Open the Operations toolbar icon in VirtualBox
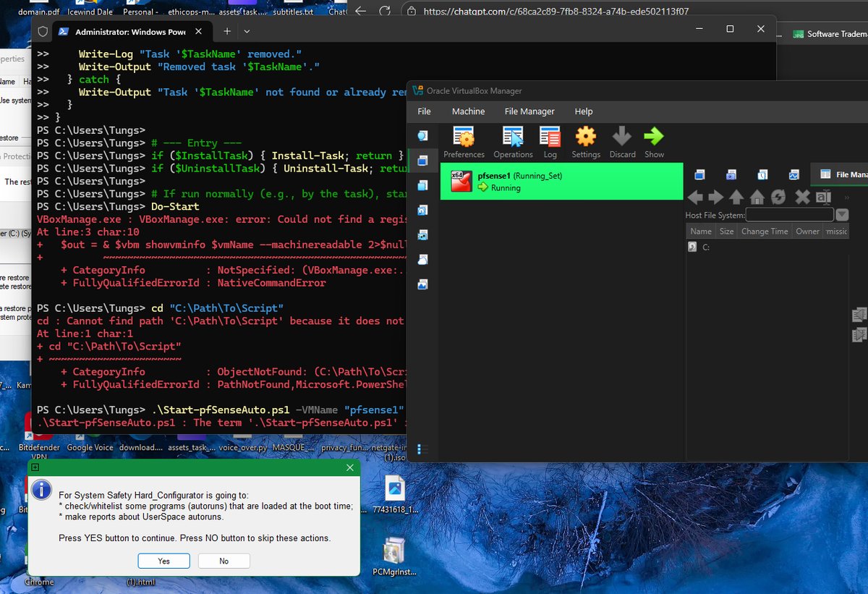The height and width of the screenshot is (594, 868). click(513, 142)
